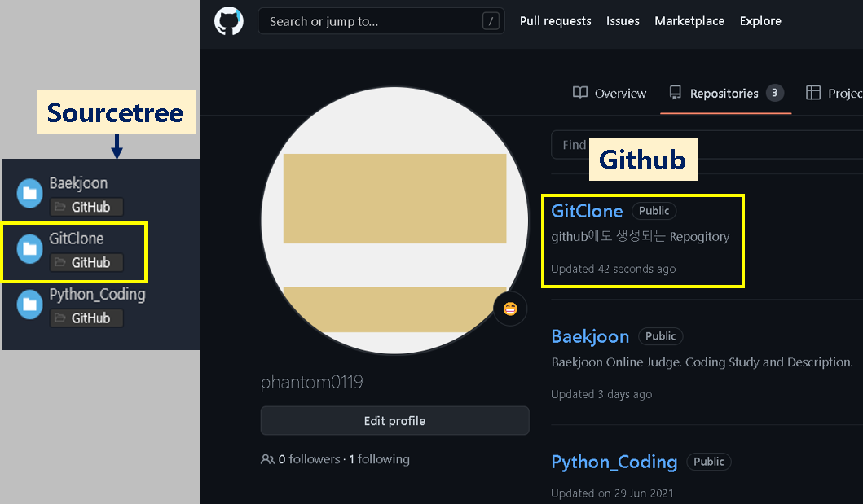This screenshot has width=863, height=504.
Task: Click the GitHub octocat logo
Action: (x=228, y=21)
